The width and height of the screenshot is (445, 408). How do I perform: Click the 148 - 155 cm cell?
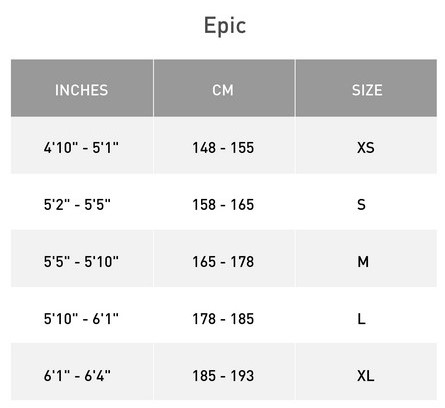point(224,145)
